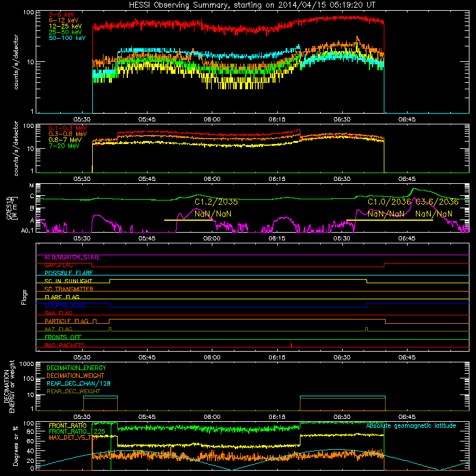The height and width of the screenshot is (476, 476).
Task: Click the BAD_PACKETS flag label
Action: pyautogui.click(x=65, y=345)
